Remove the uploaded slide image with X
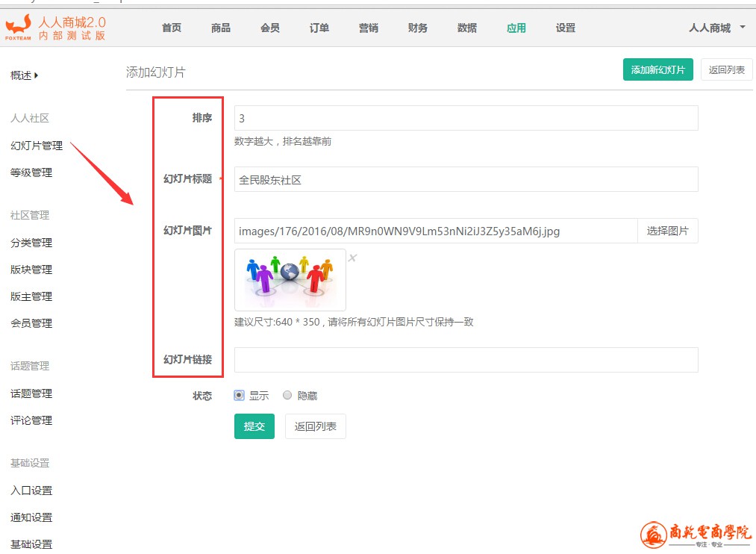This screenshot has height=554, width=756. click(353, 258)
